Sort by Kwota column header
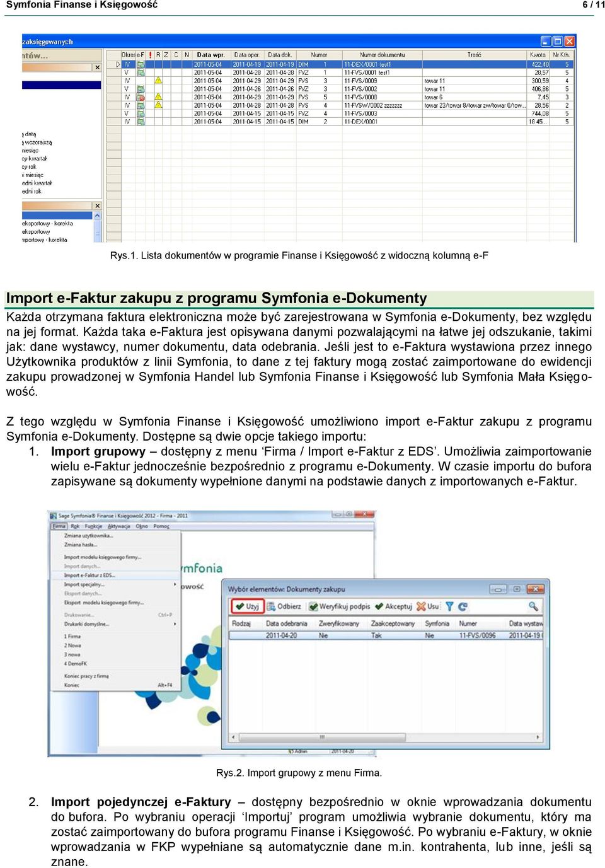Image resolution: width=605 pixels, height=868 pixels. click(x=538, y=55)
